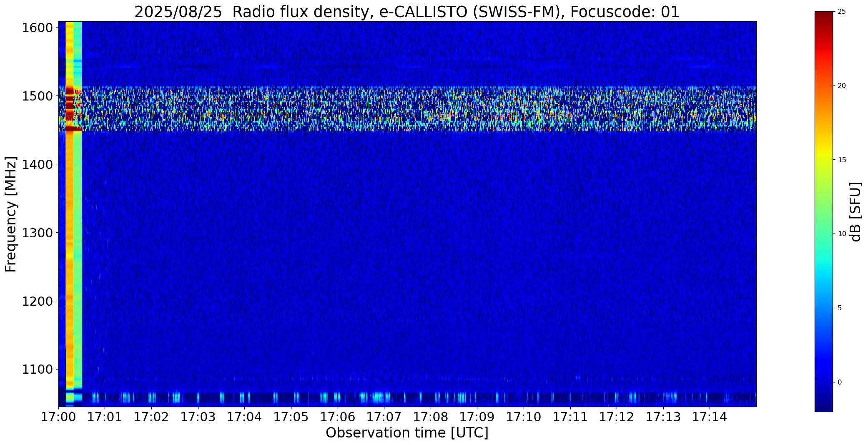Click the 'Frequency [MHz]' axis label
Image resolution: width=868 pixels, height=445 pixels.
[11, 214]
